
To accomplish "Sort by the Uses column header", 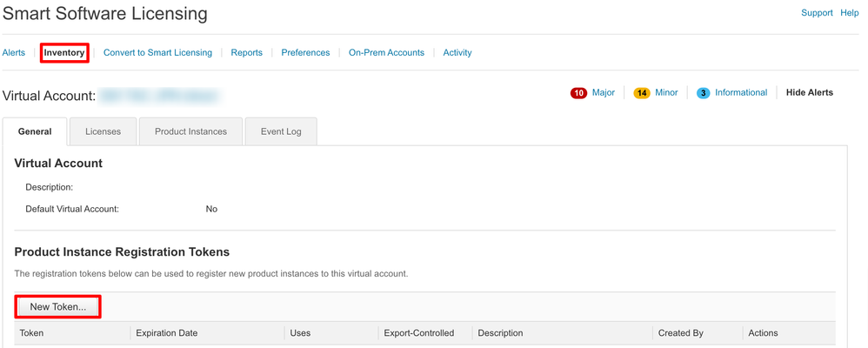I will coord(300,333).
